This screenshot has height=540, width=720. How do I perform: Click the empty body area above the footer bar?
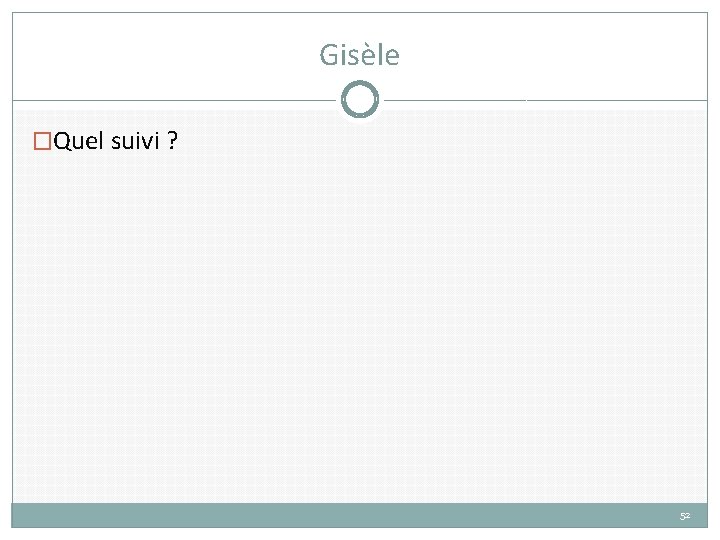click(360, 480)
